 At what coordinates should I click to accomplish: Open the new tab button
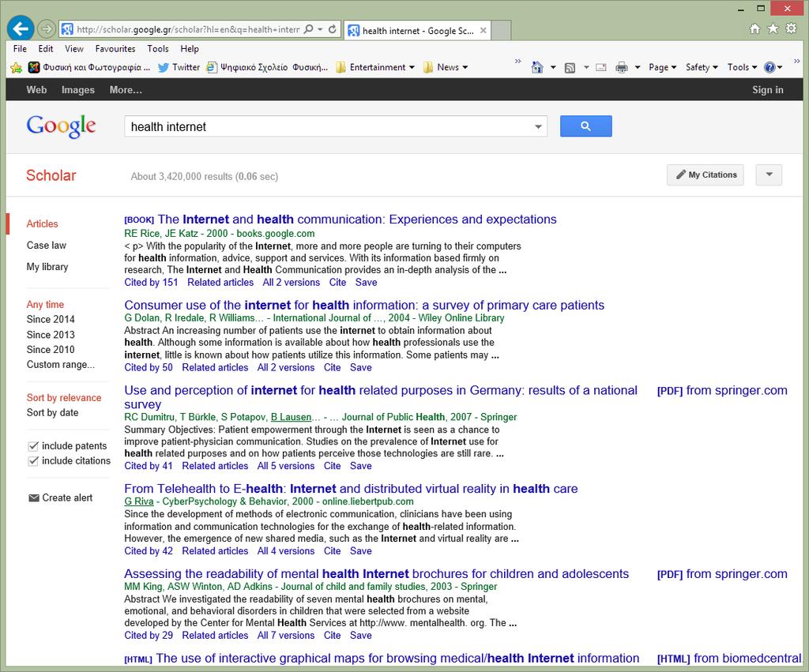pyautogui.click(x=500, y=31)
